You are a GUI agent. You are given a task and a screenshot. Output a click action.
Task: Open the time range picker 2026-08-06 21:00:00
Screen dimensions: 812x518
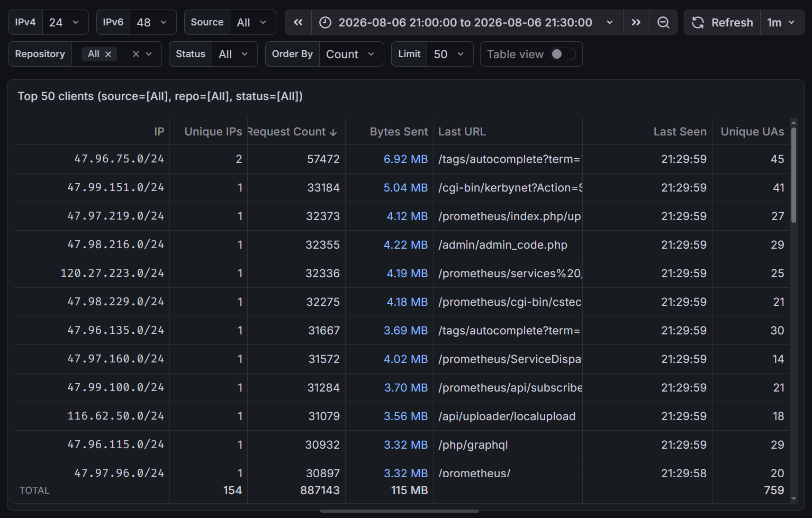[x=467, y=22]
